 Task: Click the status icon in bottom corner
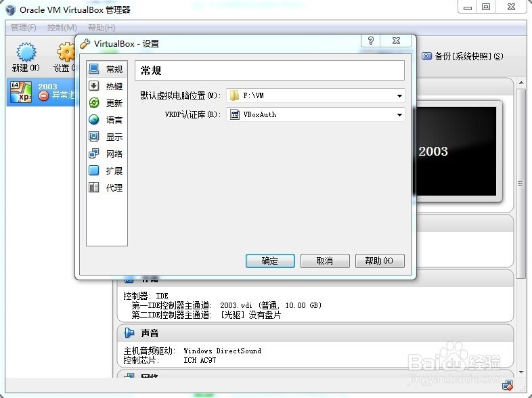508,385
